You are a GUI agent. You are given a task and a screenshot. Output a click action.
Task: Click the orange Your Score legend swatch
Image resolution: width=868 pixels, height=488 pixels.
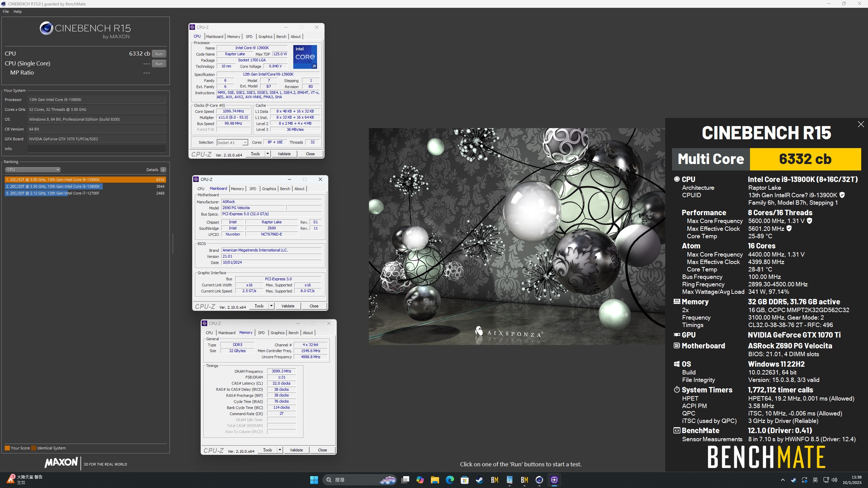[x=7, y=448]
